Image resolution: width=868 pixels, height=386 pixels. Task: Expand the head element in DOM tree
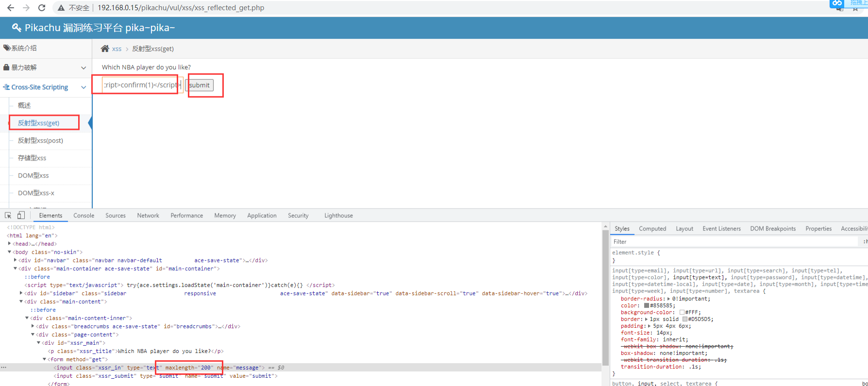pyautogui.click(x=10, y=243)
